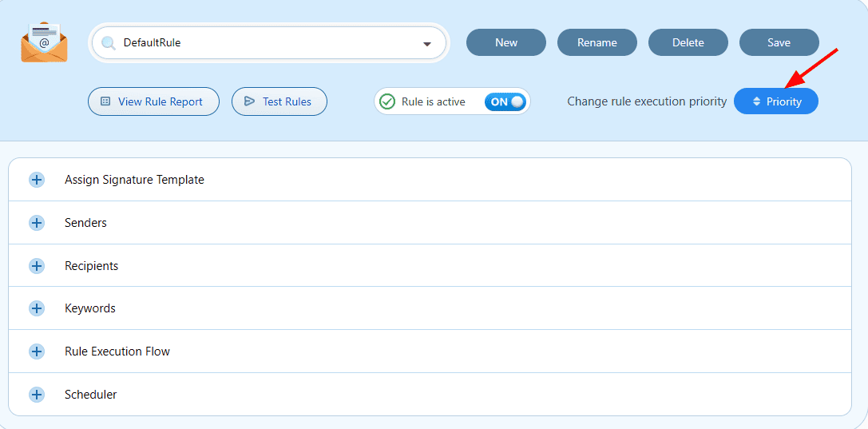Viewport: 868px width, 429px height.
Task: Click the plus icon beside Scheduler
Action: pos(37,395)
